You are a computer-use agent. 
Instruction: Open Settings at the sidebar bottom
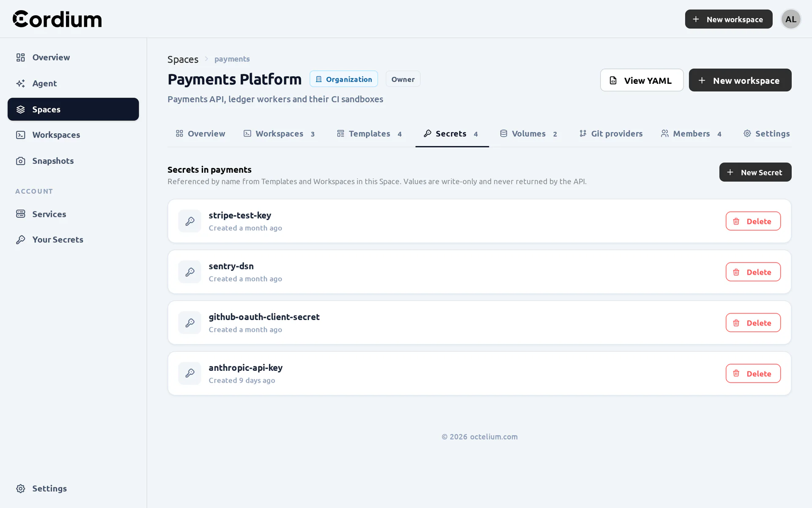(73, 489)
